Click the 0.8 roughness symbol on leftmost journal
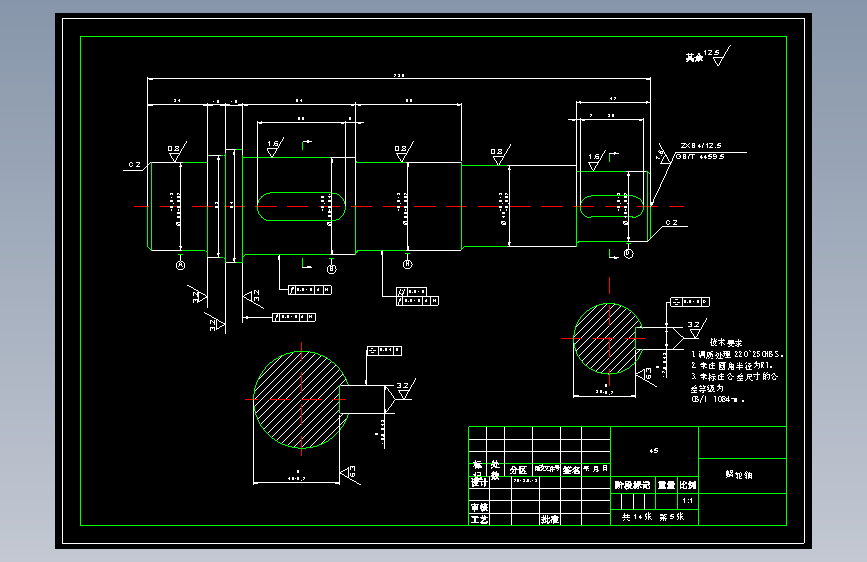 point(176,152)
